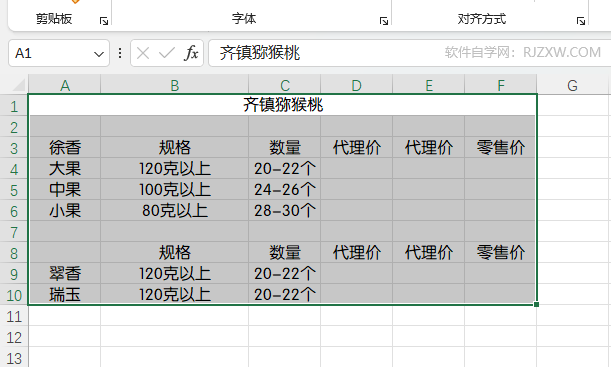Click cell 24-26个
This screenshot has width=611, height=367.
(x=284, y=190)
